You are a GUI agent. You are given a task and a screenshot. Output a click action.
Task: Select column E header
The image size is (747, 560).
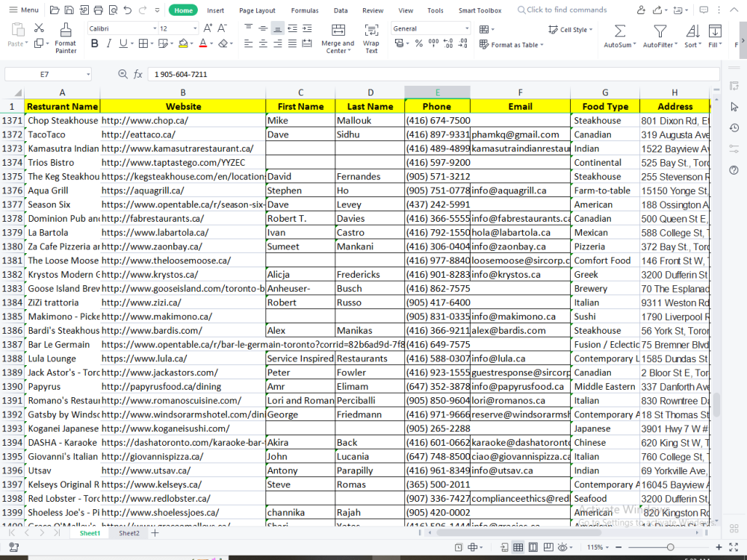437,93
